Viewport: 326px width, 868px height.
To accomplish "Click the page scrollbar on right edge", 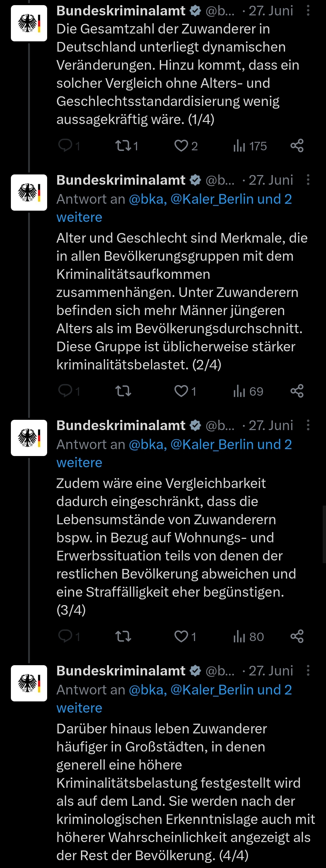I will pos(324,534).
